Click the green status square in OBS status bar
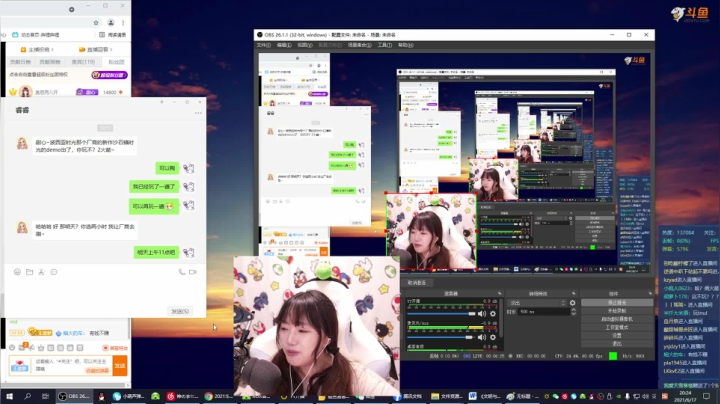Viewport: 720px width, 404px height. [x=613, y=356]
